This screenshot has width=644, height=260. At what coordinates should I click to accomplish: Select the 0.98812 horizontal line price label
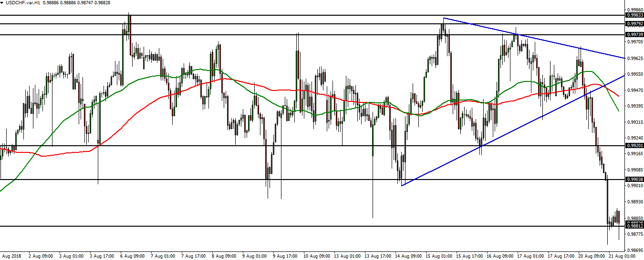click(634, 226)
